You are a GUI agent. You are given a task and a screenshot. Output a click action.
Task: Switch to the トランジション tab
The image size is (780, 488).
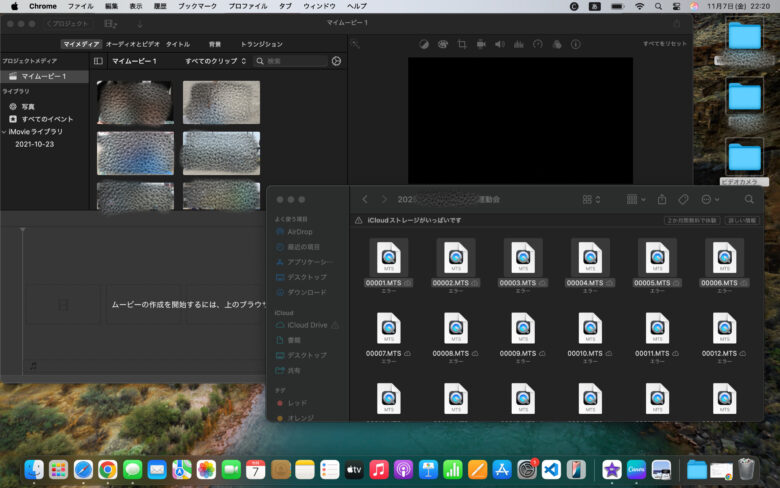point(261,44)
